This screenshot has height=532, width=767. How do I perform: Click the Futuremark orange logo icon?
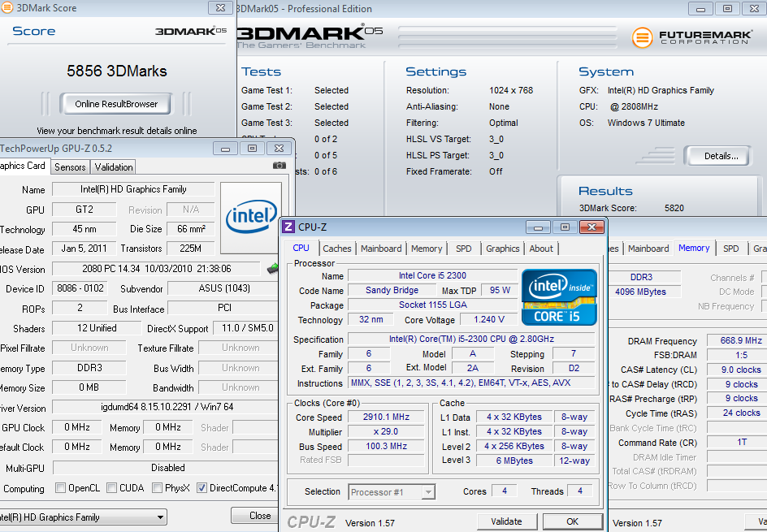tap(642, 37)
